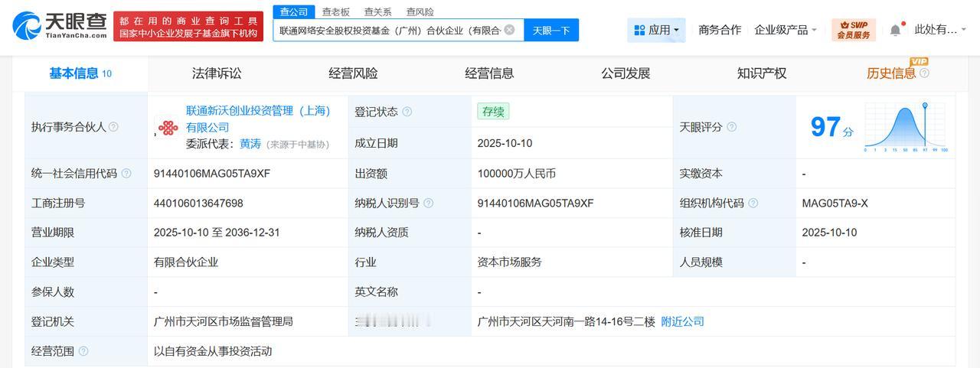Open the 此处有… account menu
The height and width of the screenshot is (368, 980).
940,30
